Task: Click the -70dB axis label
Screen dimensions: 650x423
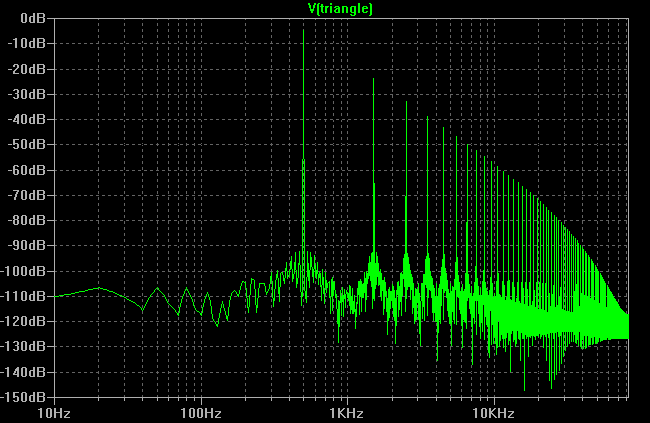Action: point(27,195)
